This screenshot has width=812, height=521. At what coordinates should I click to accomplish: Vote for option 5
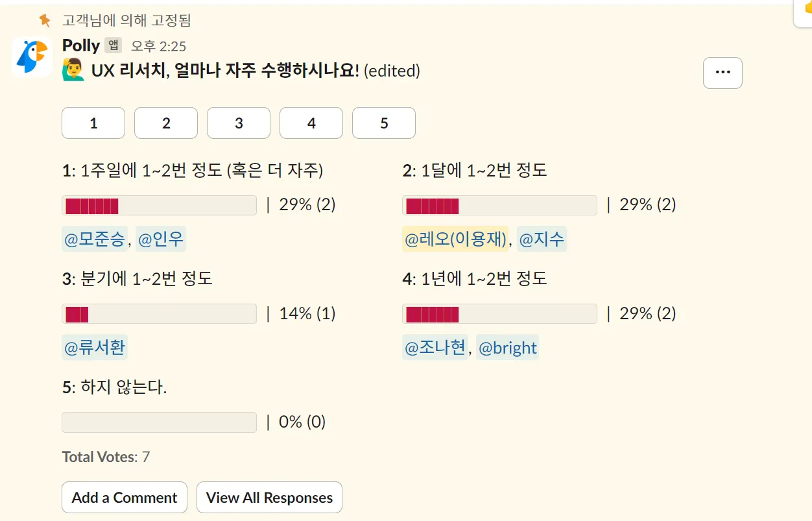[384, 123]
